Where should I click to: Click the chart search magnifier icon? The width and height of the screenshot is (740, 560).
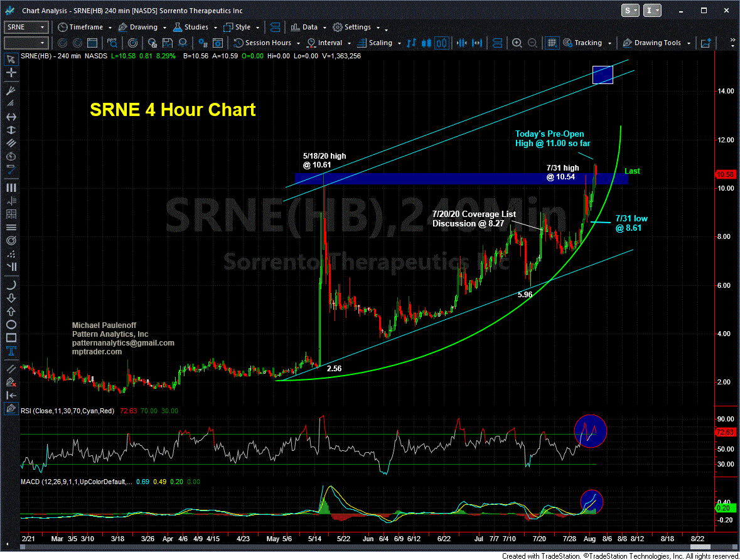112,43
